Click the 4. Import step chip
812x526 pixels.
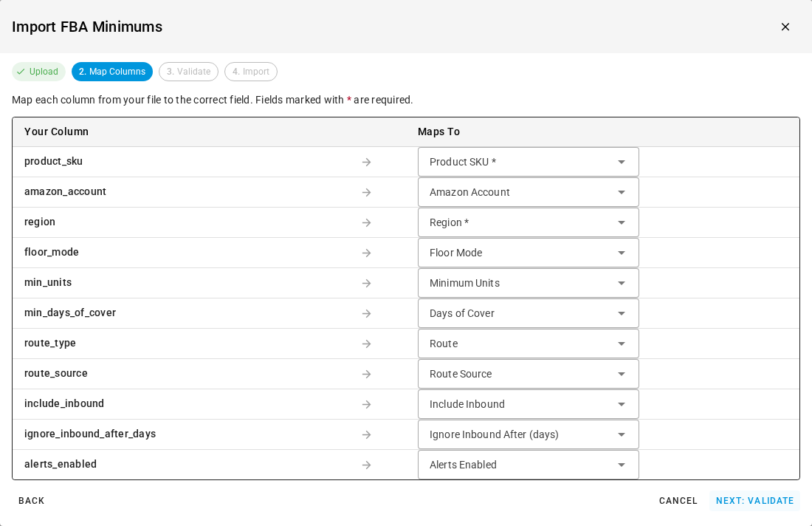click(x=251, y=72)
